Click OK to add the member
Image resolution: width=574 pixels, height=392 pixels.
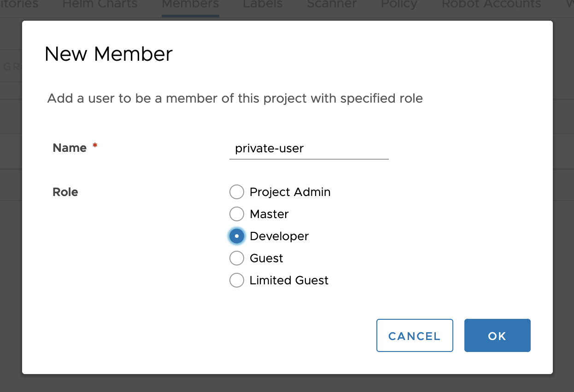tap(497, 335)
